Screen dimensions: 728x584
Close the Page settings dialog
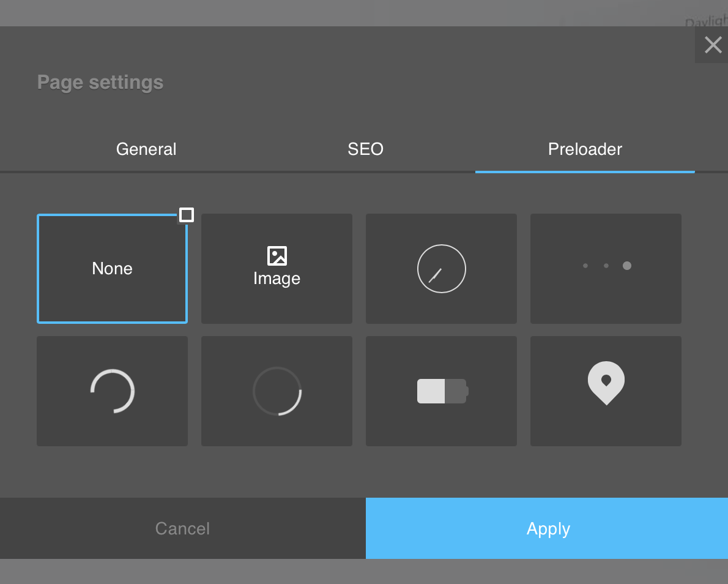(x=713, y=45)
